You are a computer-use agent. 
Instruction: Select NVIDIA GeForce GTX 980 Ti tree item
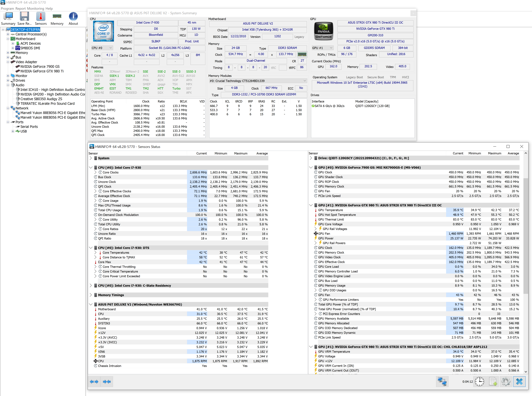tap(42, 71)
